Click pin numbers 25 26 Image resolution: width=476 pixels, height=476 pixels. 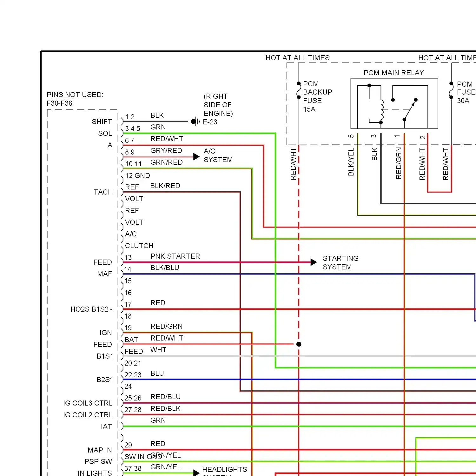click(133, 398)
